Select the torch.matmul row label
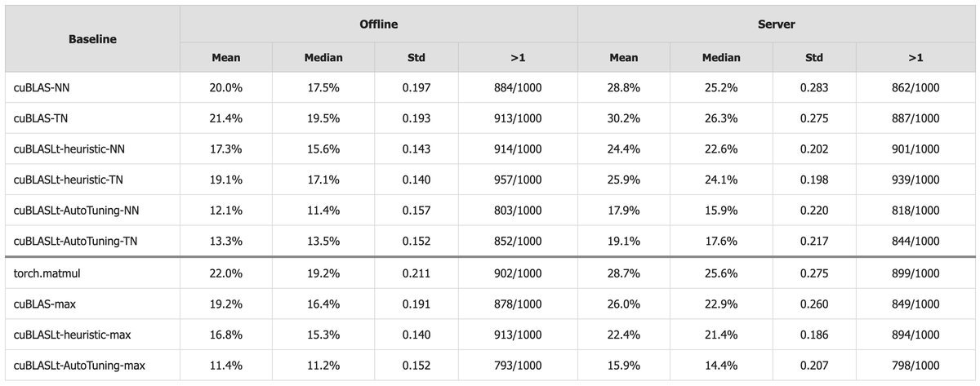 47,273
